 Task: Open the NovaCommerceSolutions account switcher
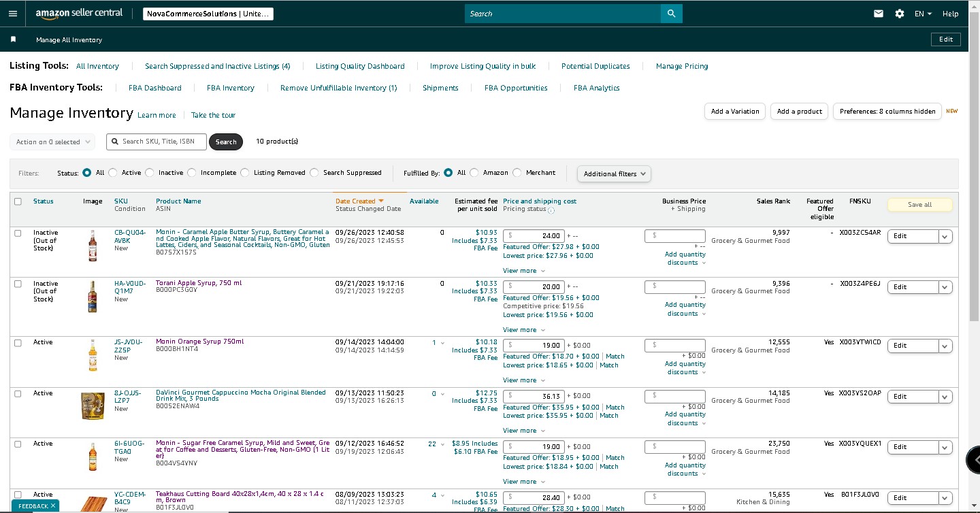pyautogui.click(x=208, y=14)
